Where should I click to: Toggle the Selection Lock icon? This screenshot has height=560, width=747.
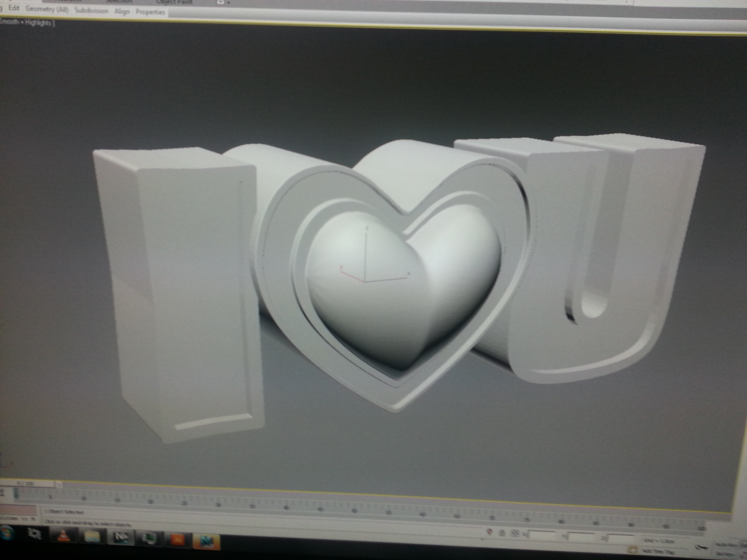tap(502, 533)
